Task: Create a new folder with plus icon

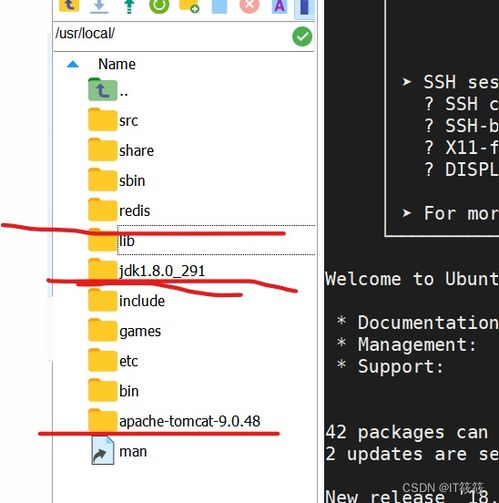Action: click(189, 6)
